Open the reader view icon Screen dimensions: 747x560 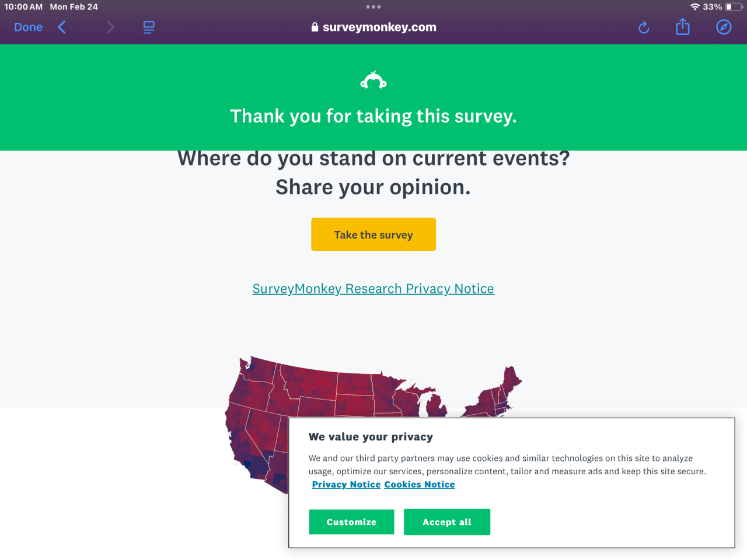click(x=149, y=27)
